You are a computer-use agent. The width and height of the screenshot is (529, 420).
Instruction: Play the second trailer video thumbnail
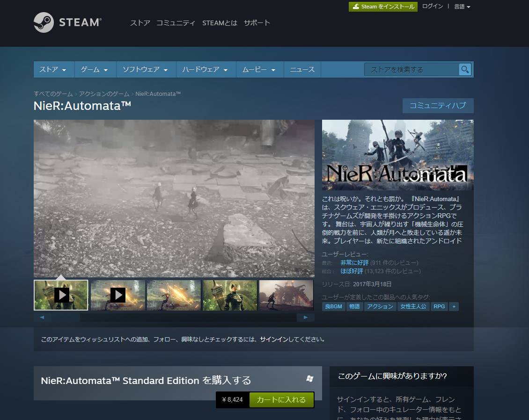point(118,295)
